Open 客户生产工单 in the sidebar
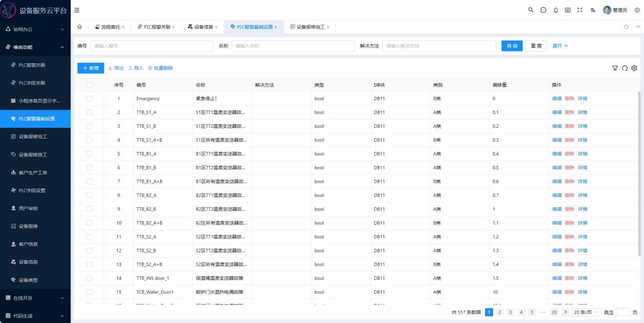Viewport: 644px width, 323px height. click(35, 173)
